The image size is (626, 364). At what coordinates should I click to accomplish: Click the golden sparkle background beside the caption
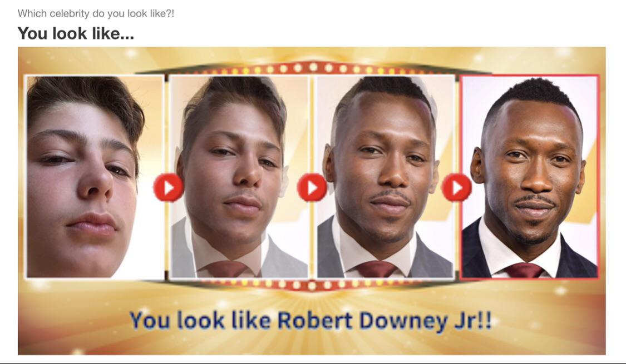[x=551, y=321]
